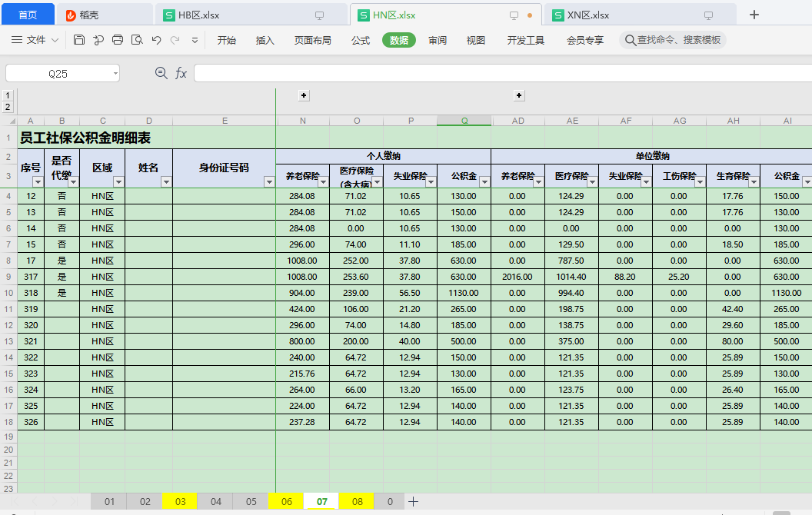Open the 视图 ribbon tab
The width and height of the screenshot is (812, 515).
coord(475,40)
